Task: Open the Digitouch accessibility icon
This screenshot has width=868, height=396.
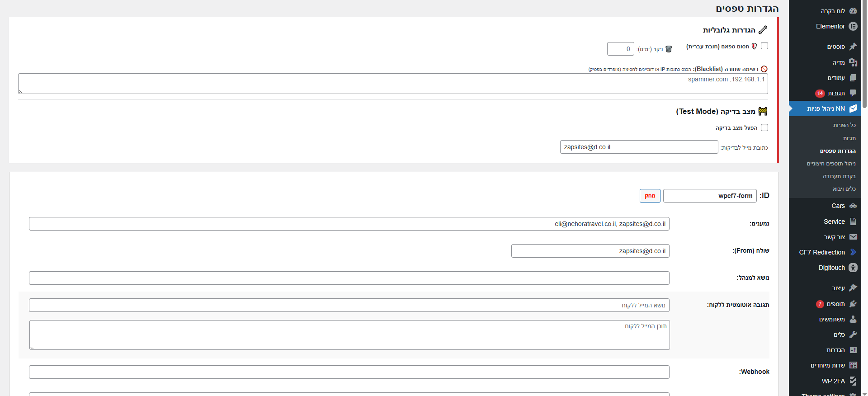Action: [853, 268]
